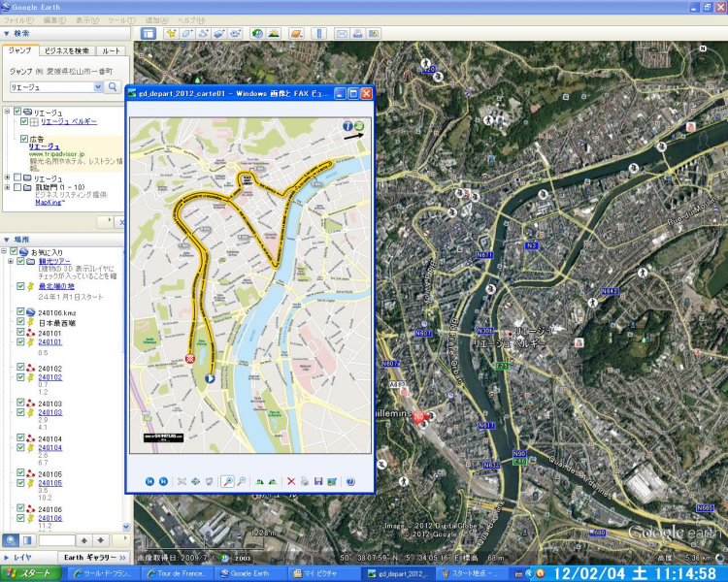Save a copy with the floppy disk icon
Viewport: 728px width, 582px height.
(318, 481)
